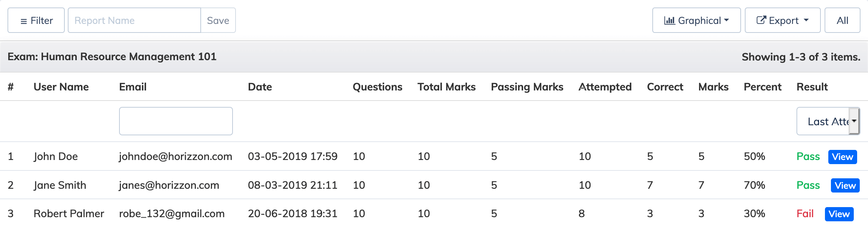The height and width of the screenshot is (237, 868).
Task: Click the All button
Action: coord(842,20)
